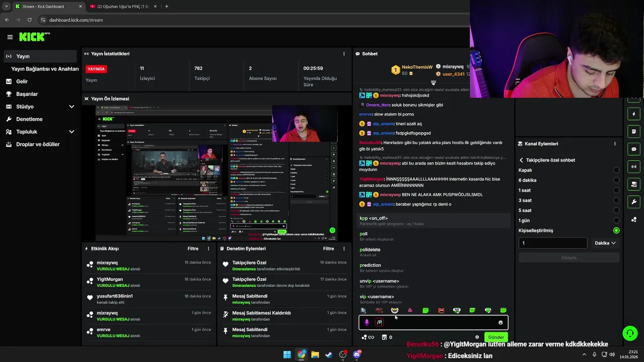Click the three-dots cluster icon under wrench
The height and width of the screenshot is (362, 644).
[x=634, y=220]
